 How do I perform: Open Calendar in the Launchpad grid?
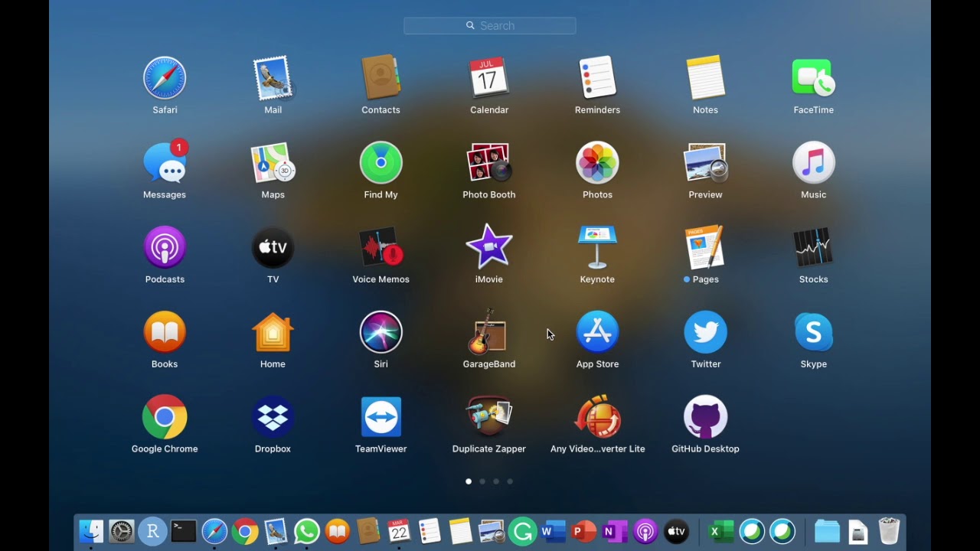(x=489, y=78)
